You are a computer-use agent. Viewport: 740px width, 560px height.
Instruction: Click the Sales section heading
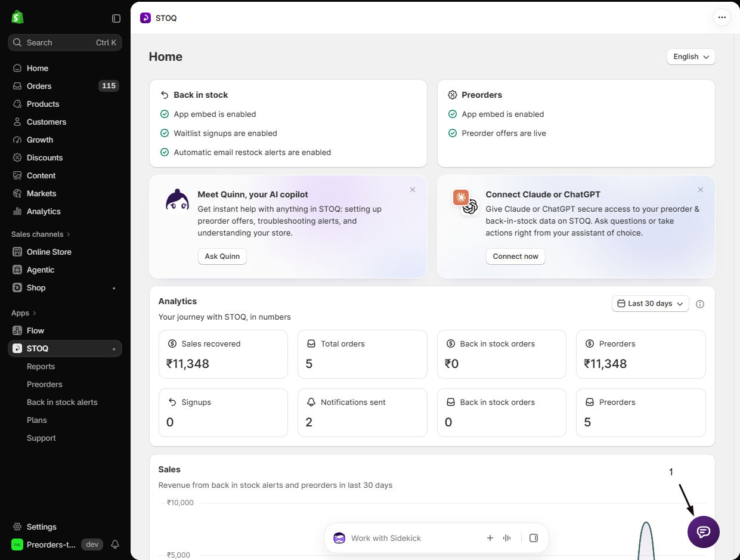169,469
